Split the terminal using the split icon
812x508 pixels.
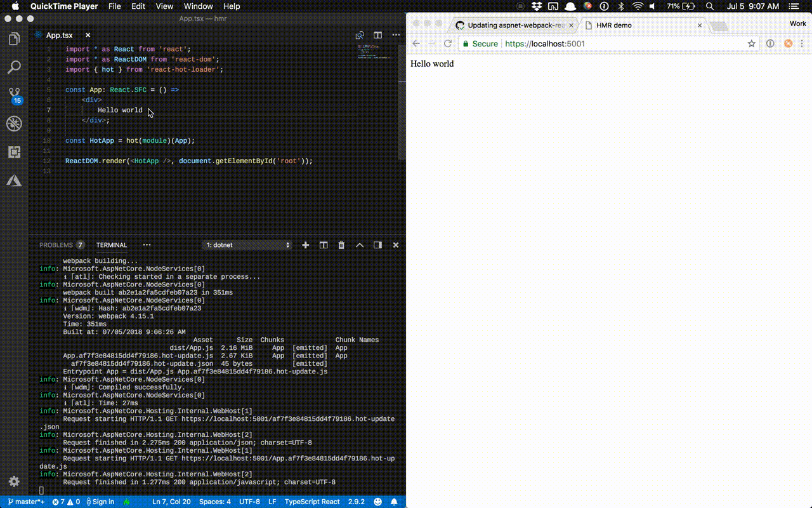tap(324, 244)
